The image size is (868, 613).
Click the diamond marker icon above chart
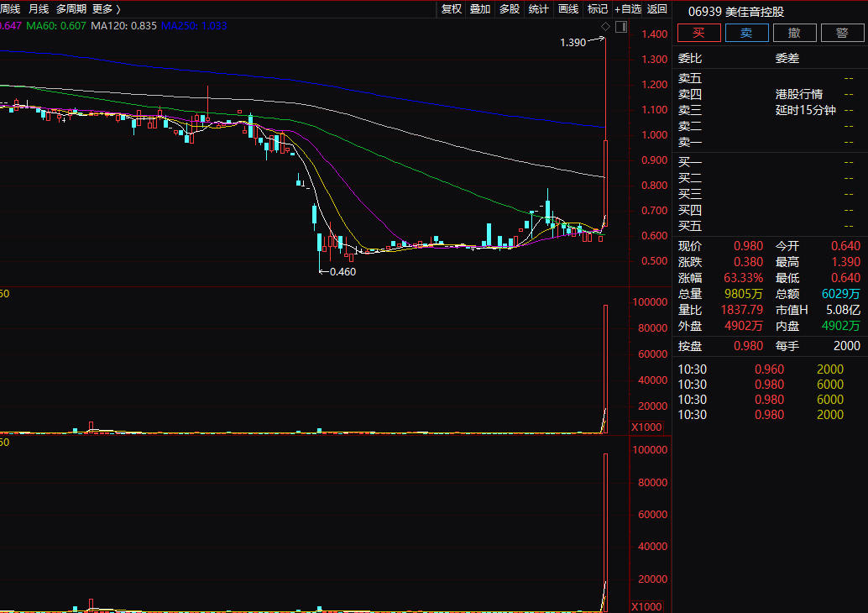(604, 27)
